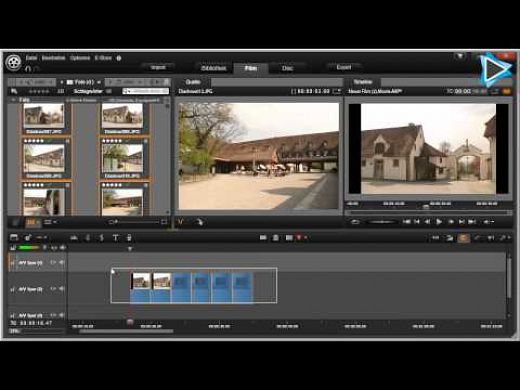Switch to the Import tab
520x390 pixels.
(158, 68)
